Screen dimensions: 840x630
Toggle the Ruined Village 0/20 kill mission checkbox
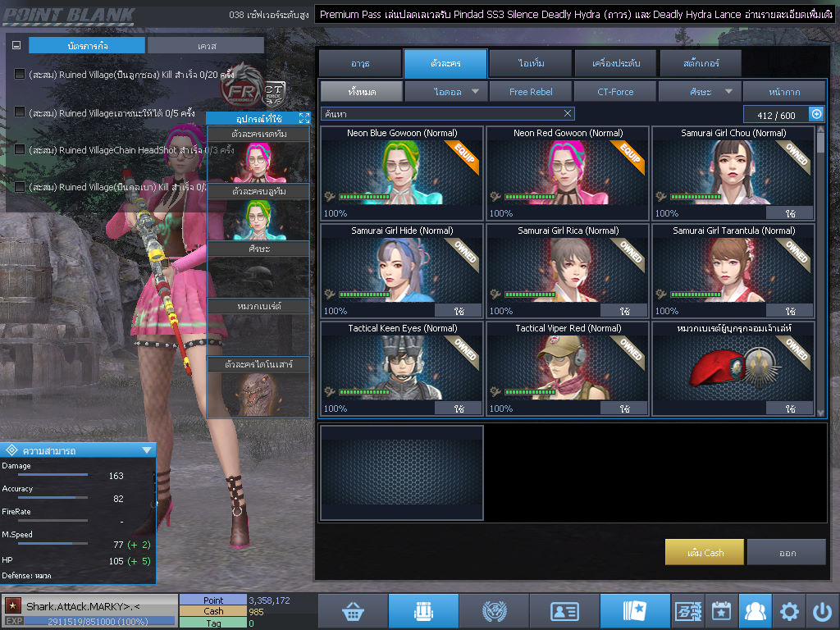tap(20, 74)
